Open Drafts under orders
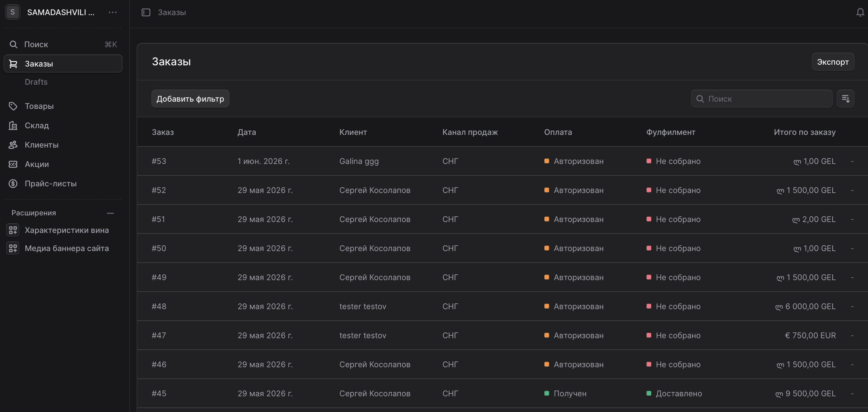 click(x=36, y=82)
